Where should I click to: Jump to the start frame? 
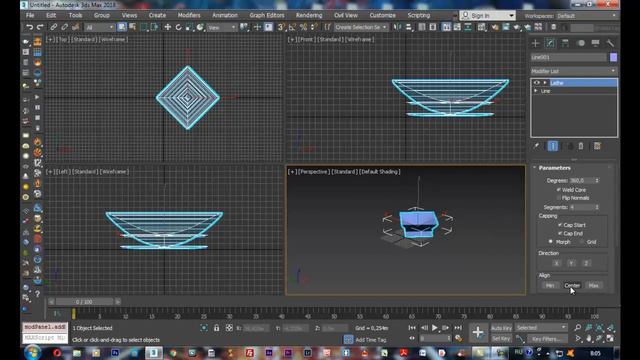pyautogui.click(x=412, y=328)
